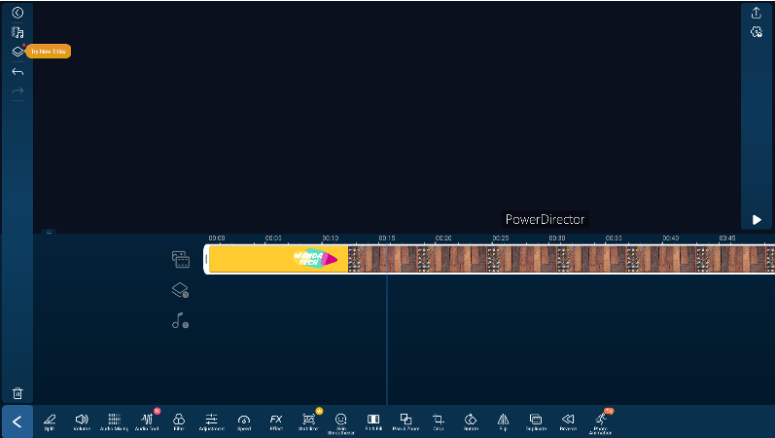Click the 00:45 mark on timeline ruler
Image resolution: width=775 pixels, height=438 pixels.
[x=727, y=238]
